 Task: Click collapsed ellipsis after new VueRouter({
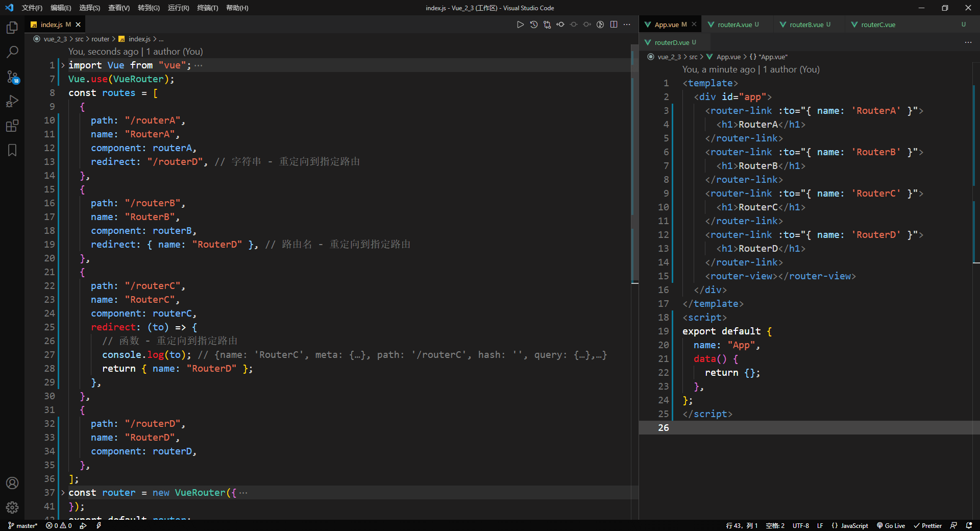click(243, 493)
